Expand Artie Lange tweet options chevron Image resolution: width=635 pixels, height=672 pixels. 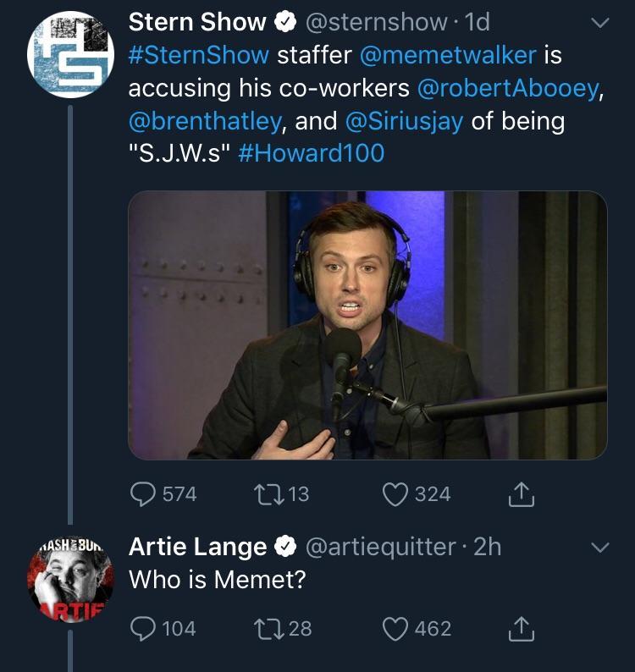598,548
